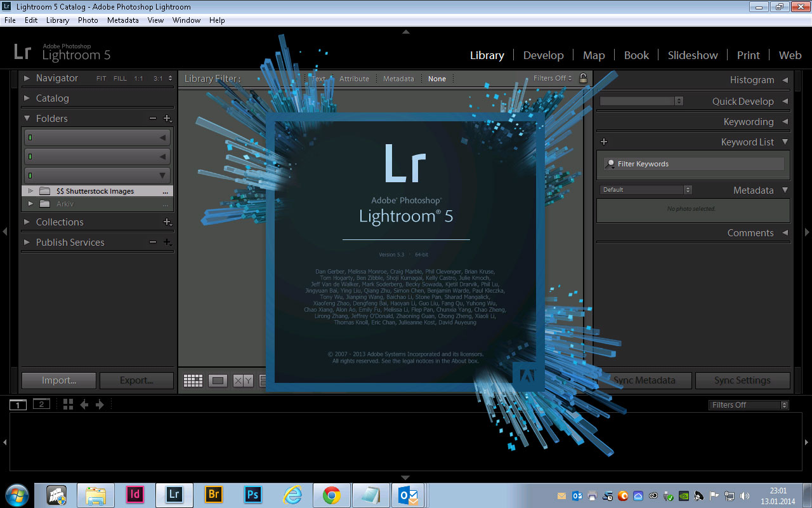Expand the Shutterstock Images folder
Screen dimensions: 812x508
30,191
